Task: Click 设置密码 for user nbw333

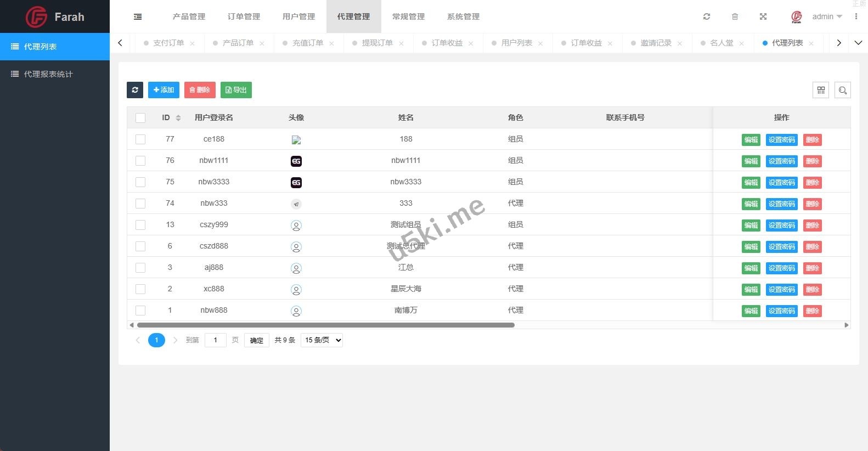Action: point(781,204)
